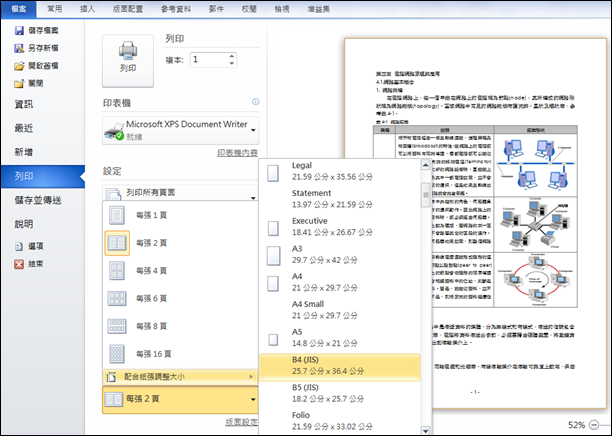Click the 版面設定 link
The width and height of the screenshot is (612, 436).
(x=241, y=422)
